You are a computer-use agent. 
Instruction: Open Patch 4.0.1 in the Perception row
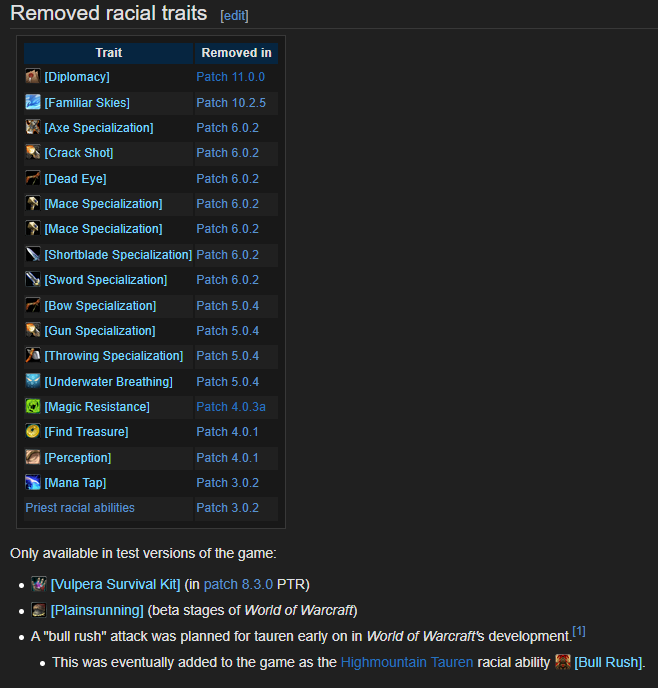pyautogui.click(x=227, y=458)
